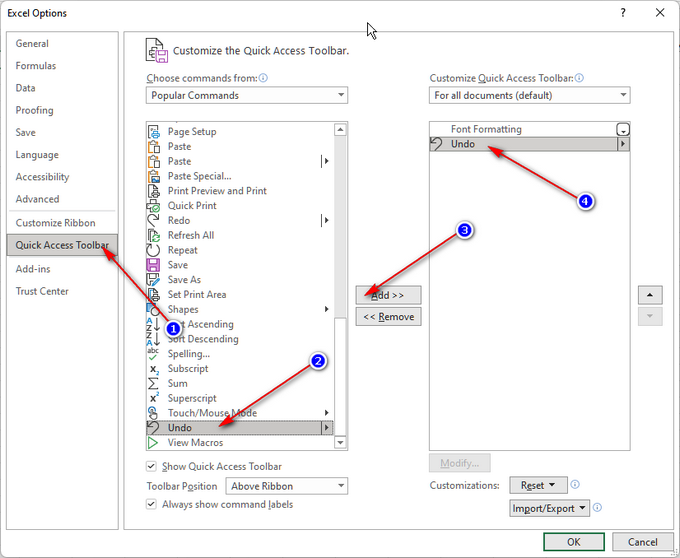This screenshot has height=558, width=680.
Task: Expand the arrow beside Undo in the left list
Action: click(327, 428)
